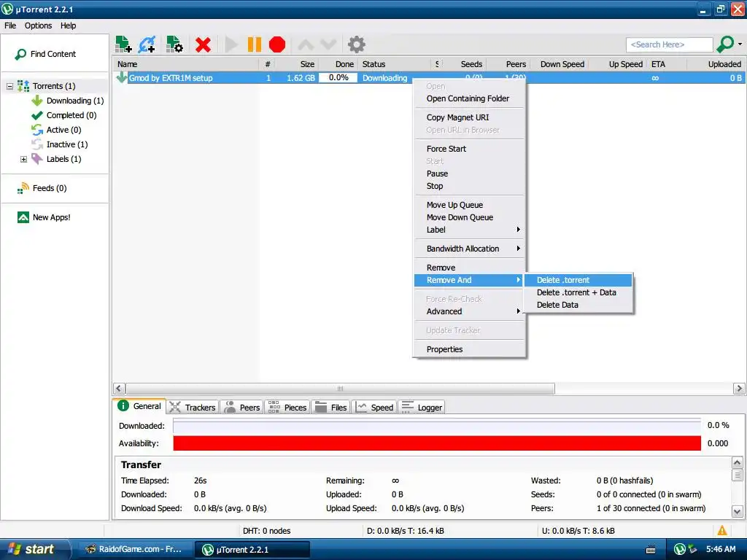The width and height of the screenshot is (747, 560).
Task: Open the Options menu
Action: [38, 26]
